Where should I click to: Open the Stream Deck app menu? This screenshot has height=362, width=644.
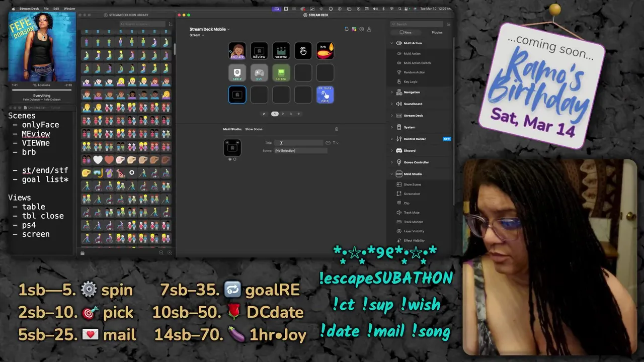point(29,9)
